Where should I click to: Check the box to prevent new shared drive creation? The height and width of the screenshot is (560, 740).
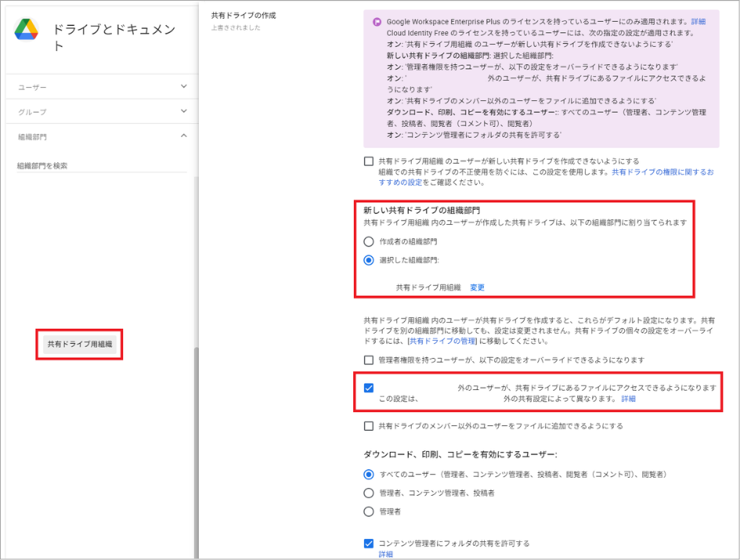[369, 161]
